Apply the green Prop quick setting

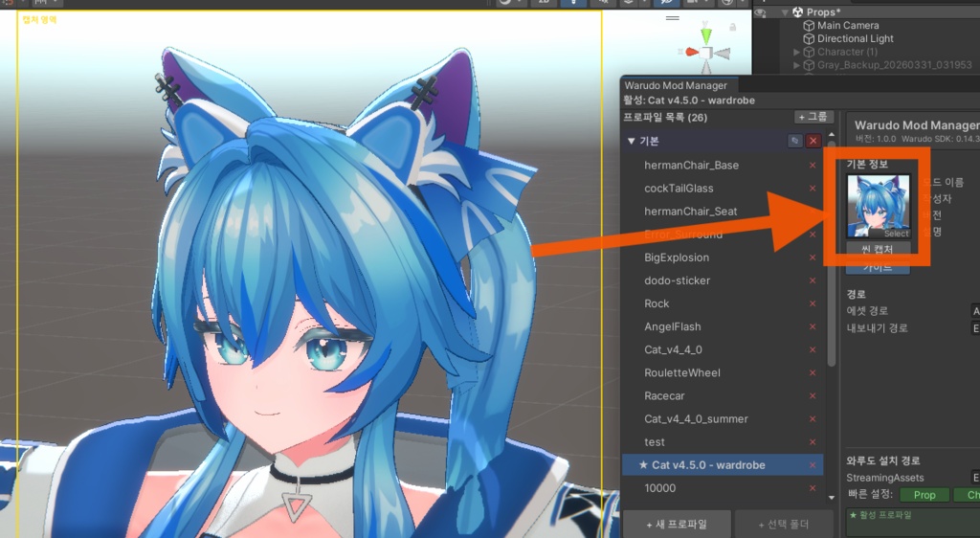tap(924, 495)
